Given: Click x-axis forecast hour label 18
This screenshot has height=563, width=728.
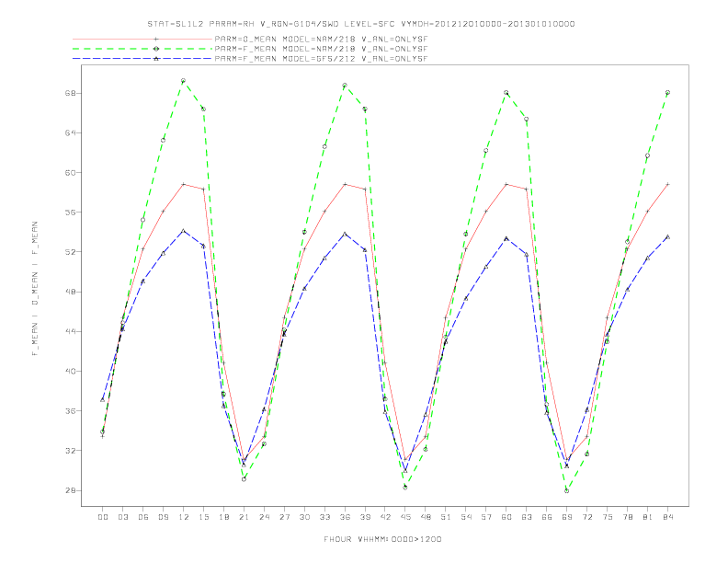Looking at the screenshot, I should pos(223,517).
